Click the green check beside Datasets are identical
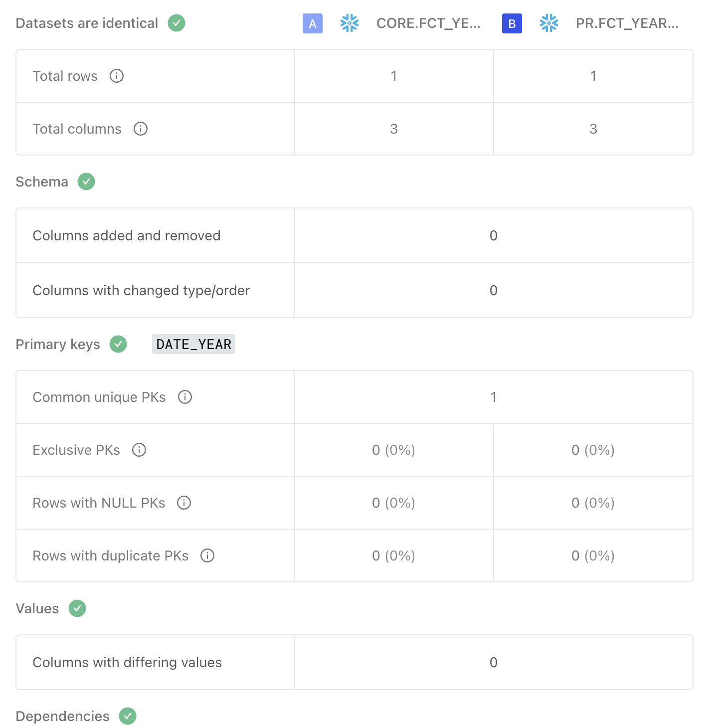Screen dimensions: 715x728 point(177,23)
